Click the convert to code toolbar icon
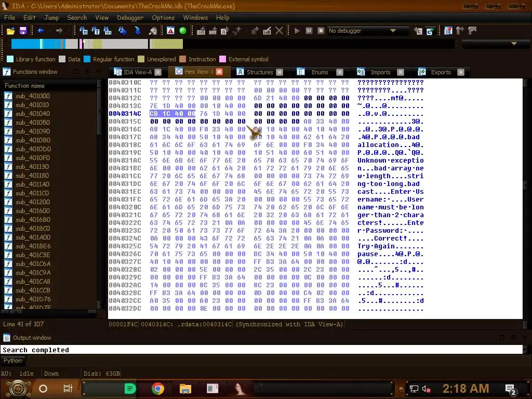532x399 pixels. (201, 31)
